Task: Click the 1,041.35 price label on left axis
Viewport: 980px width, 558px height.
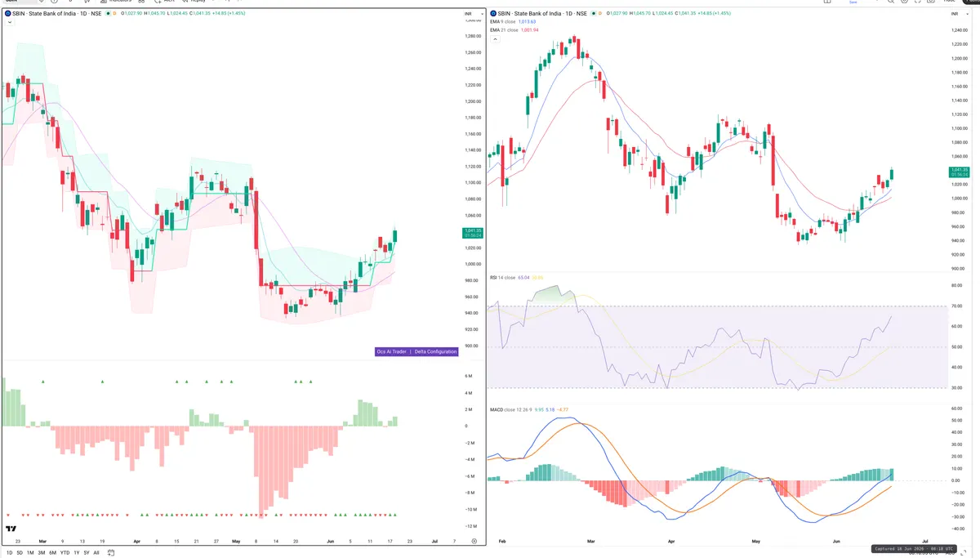Action: (471, 233)
